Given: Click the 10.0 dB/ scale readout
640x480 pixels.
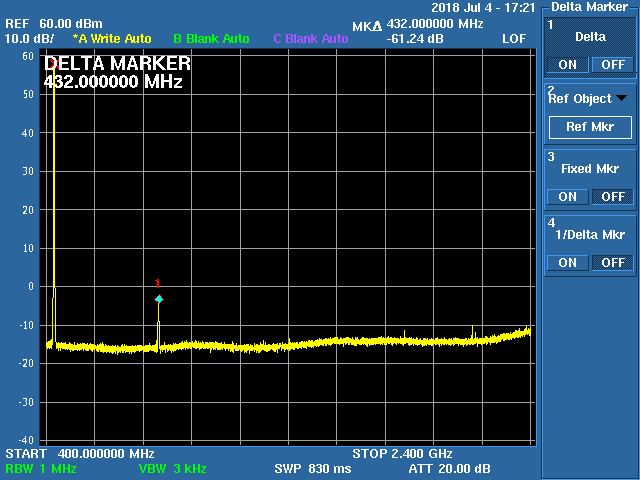Looking at the screenshot, I should click(29, 39).
